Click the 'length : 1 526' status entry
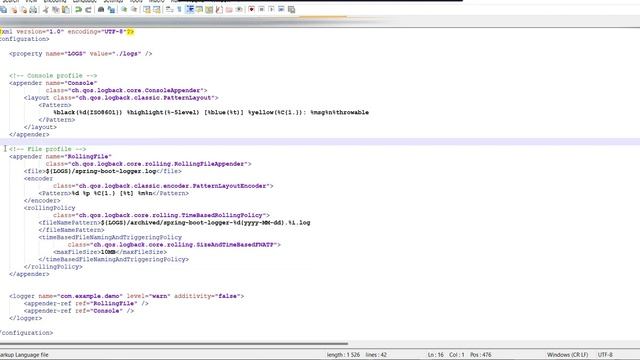The width and height of the screenshot is (640, 360). [x=343, y=355]
